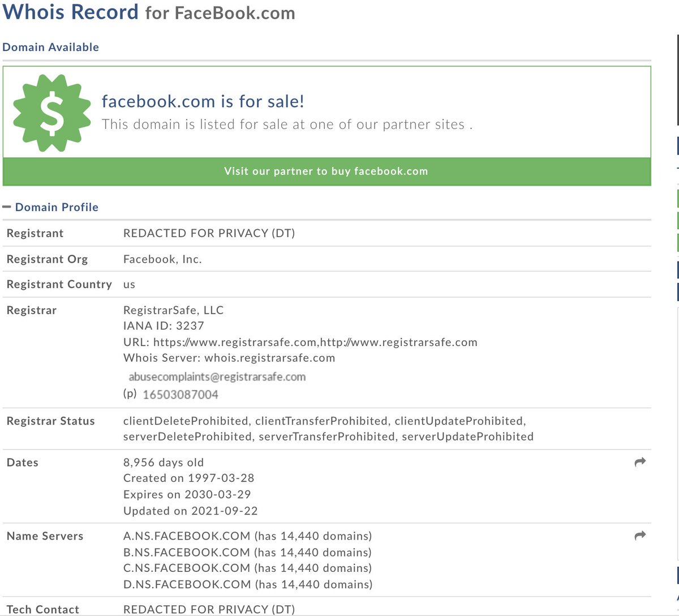
Task: Click the abusecomplaints@registrarsafe.com email
Action: click(217, 377)
